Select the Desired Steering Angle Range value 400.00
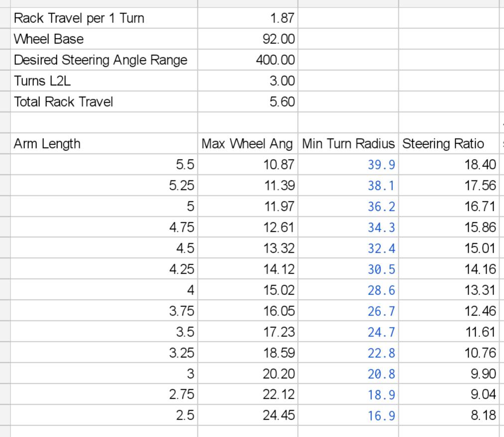Viewport: 504px width, 437px height. pos(248,60)
